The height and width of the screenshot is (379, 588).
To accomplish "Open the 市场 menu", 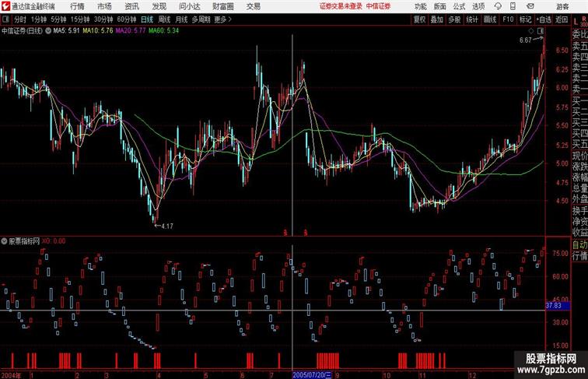I will [104, 6].
